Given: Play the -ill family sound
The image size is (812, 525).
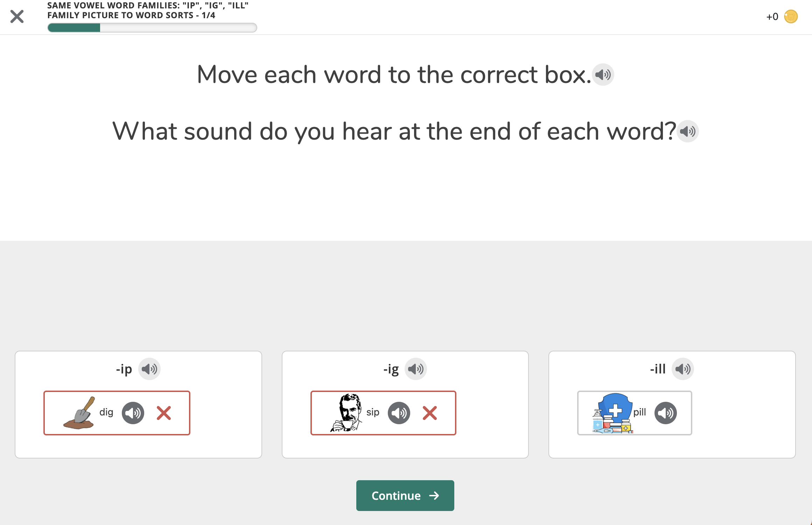Looking at the screenshot, I should (x=682, y=369).
